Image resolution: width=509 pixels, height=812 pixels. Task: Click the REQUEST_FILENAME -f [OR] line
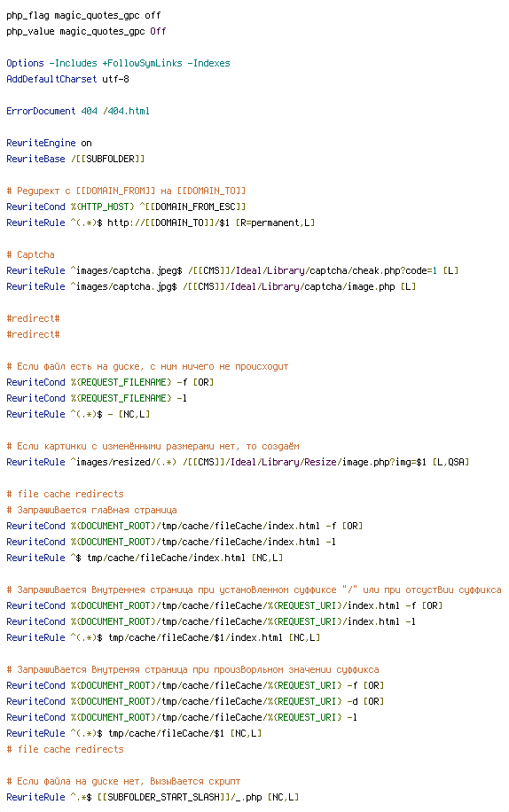(x=110, y=382)
